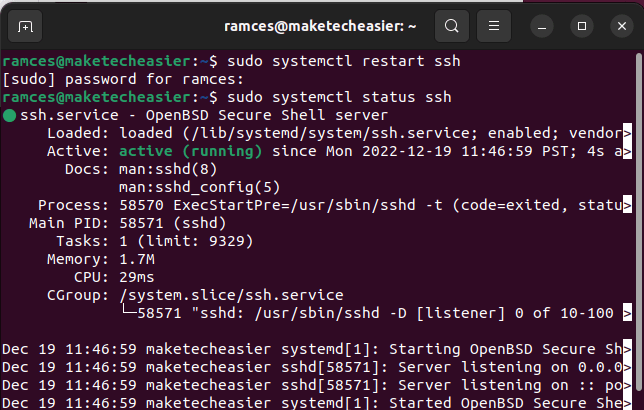
Task: Click the 'Starting OpenBSD Secure Sh' log line
Action: pos(506,350)
